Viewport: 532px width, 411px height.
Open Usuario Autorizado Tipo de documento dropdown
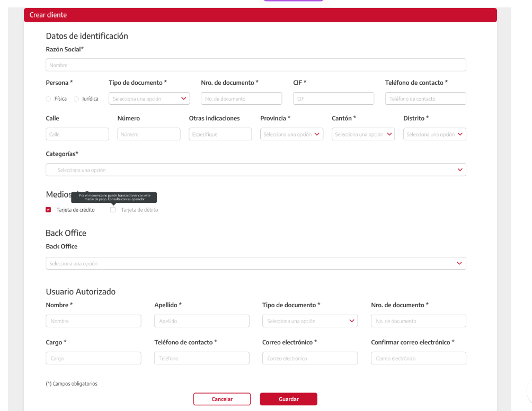[x=309, y=321]
